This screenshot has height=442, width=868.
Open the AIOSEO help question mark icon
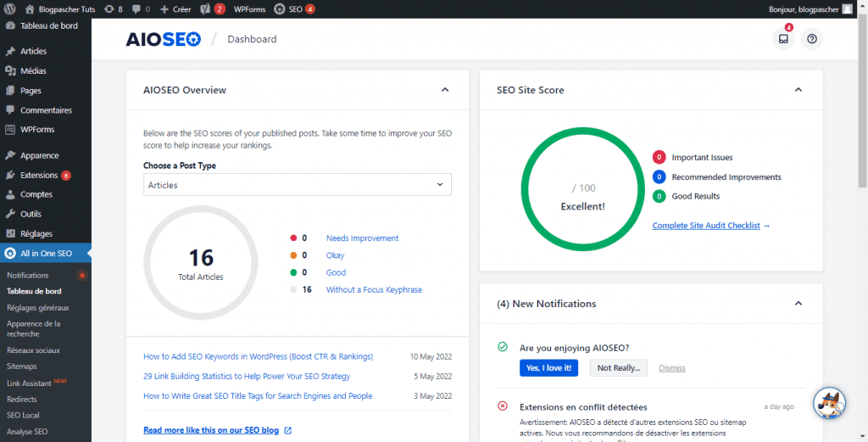[811, 39]
